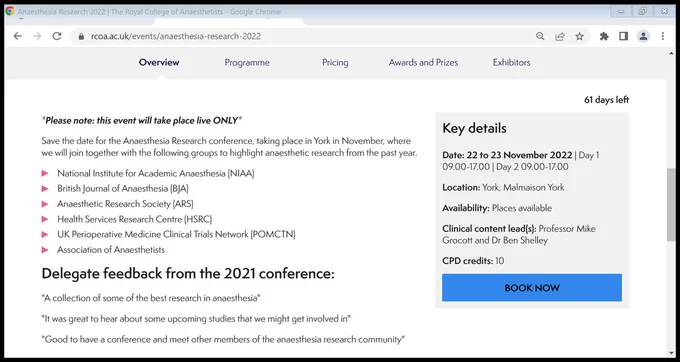Reload the current page

tap(57, 36)
